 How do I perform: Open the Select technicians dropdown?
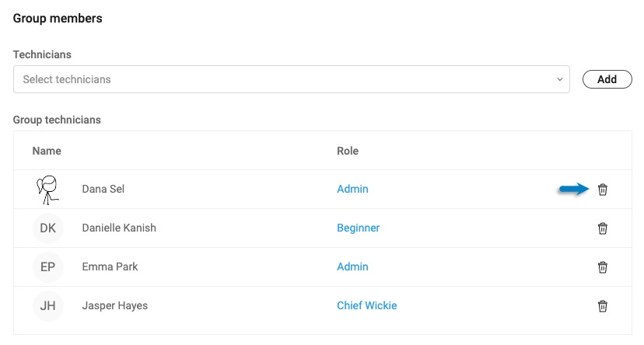[x=291, y=79]
